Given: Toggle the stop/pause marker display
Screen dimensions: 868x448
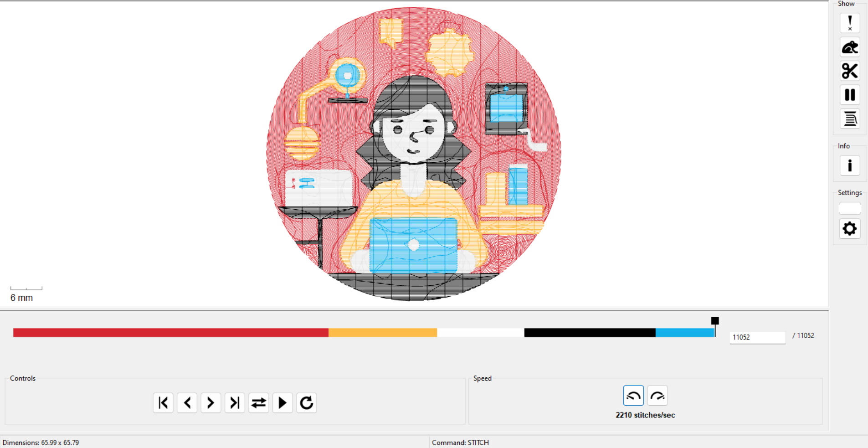Looking at the screenshot, I should coord(850,95).
